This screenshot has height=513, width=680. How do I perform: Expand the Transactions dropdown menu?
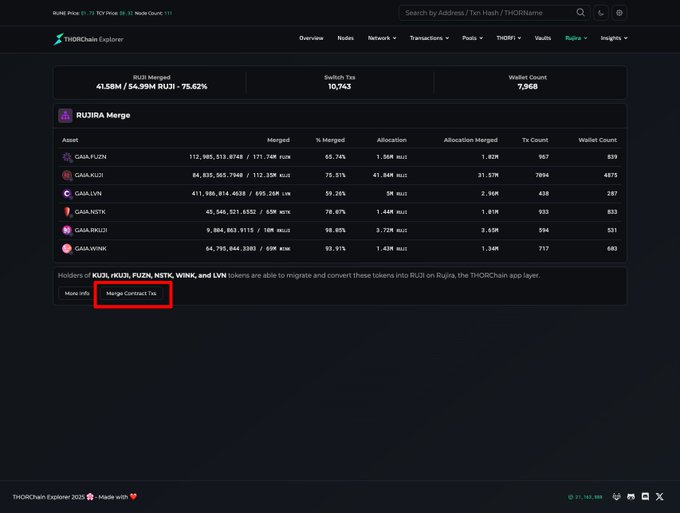tap(429, 38)
